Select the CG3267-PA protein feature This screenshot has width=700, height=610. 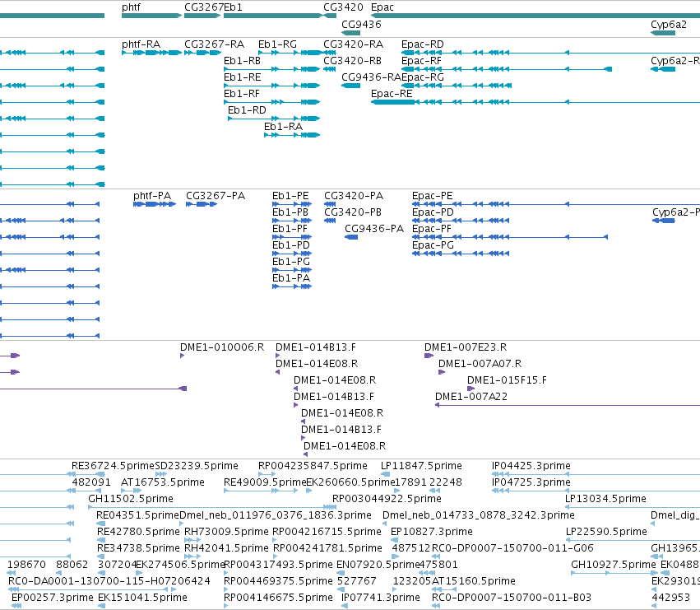(x=202, y=204)
